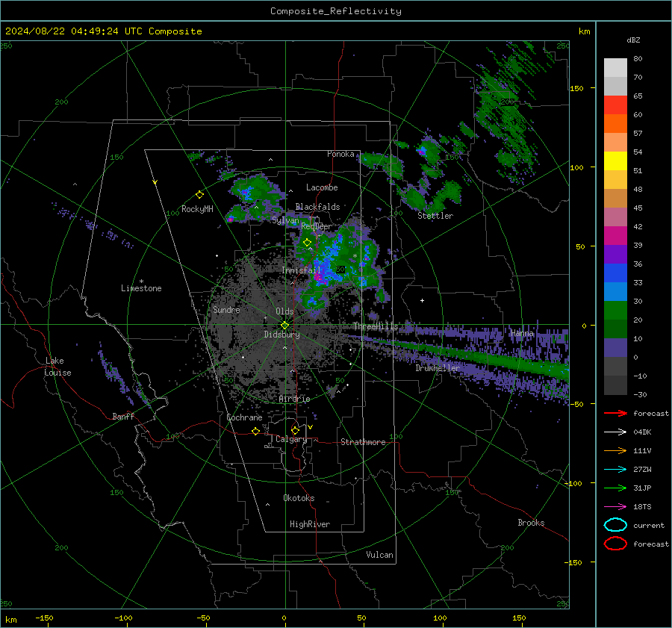This screenshot has height=628, width=672.
Task: Click the Brooks town label
Action: (531, 523)
